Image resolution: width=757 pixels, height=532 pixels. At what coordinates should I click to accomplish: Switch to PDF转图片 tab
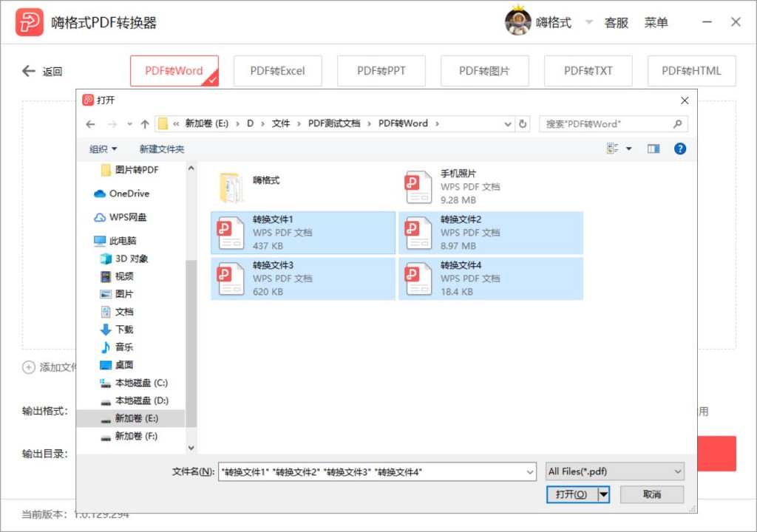[485, 71]
